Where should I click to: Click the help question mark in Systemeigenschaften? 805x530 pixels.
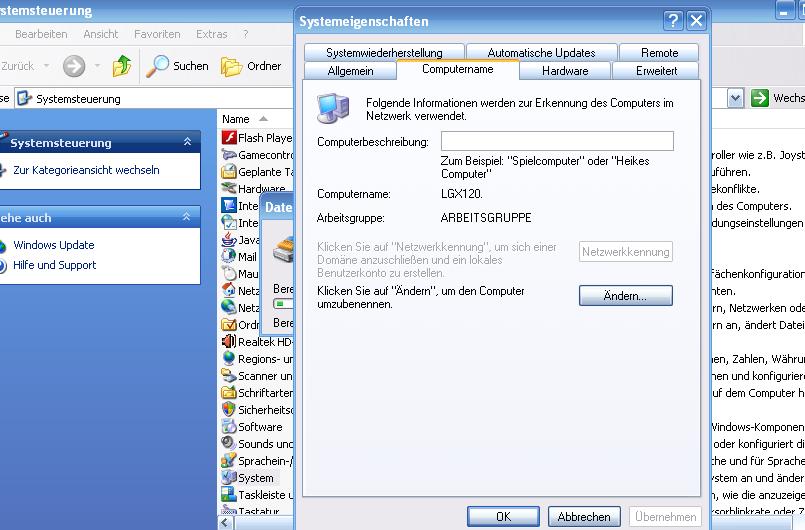[x=673, y=21]
